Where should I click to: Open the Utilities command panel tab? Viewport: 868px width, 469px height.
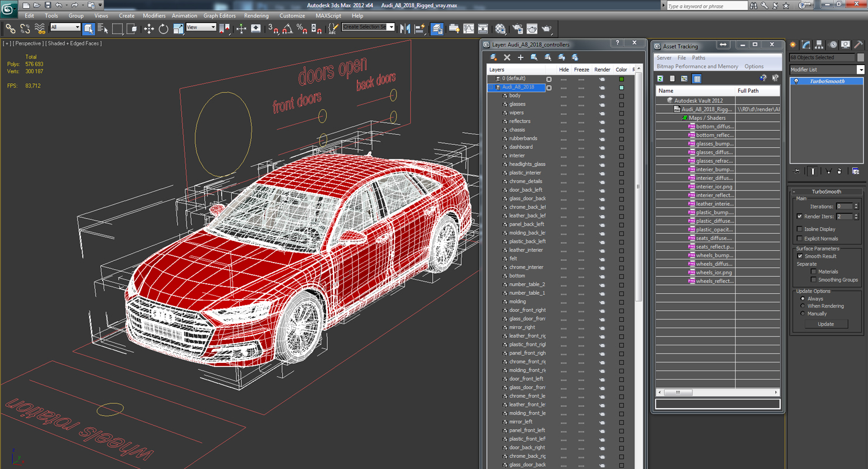tap(858, 45)
